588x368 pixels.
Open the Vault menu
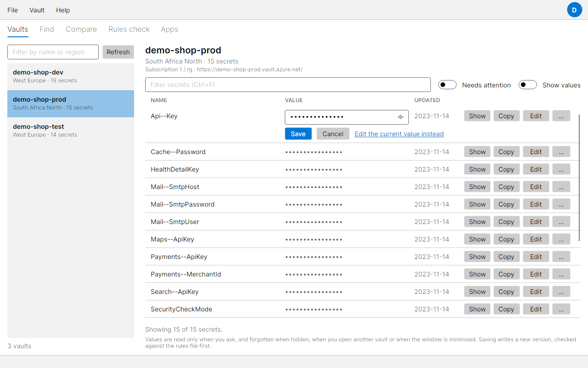click(x=37, y=10)
